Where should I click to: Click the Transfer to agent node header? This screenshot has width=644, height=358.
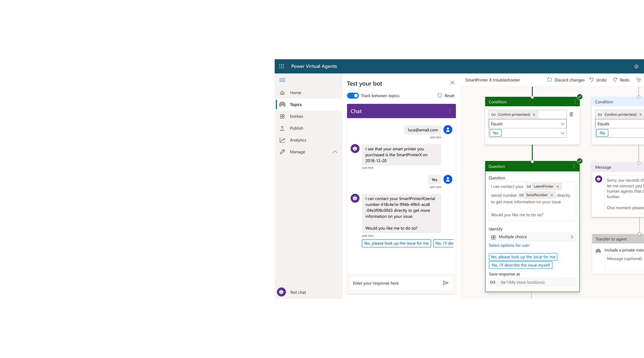pos(618,239)
